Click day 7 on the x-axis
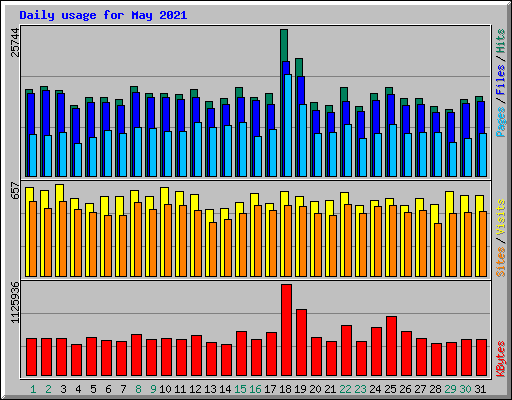Image resolution: width=512 pixels, height=400 pixels. coord(123,389)
